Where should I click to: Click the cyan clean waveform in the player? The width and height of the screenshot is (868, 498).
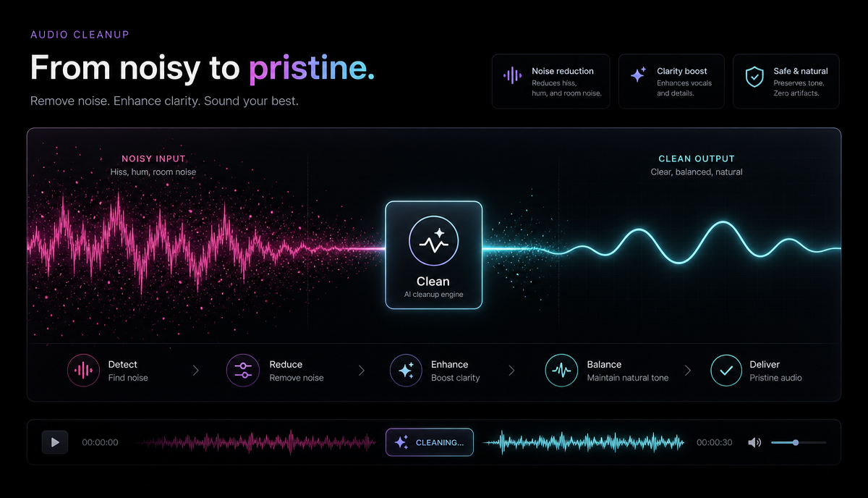583,442
